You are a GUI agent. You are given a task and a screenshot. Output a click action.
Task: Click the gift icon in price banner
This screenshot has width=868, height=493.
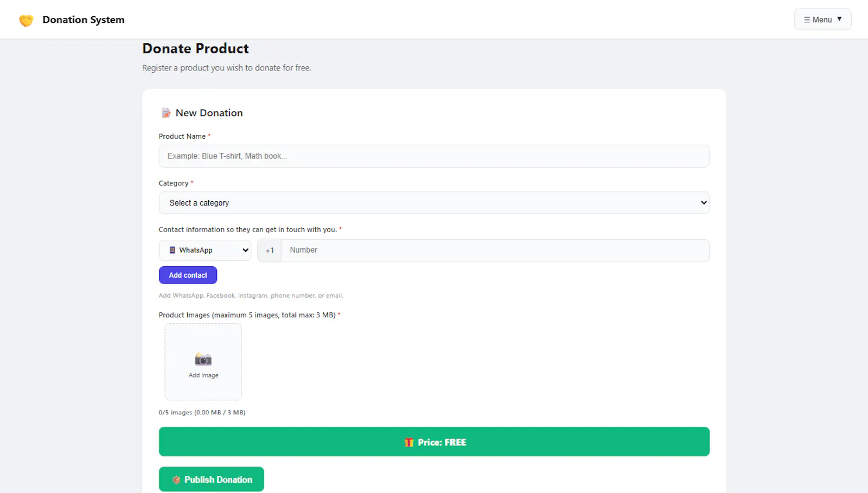point(409,442)
